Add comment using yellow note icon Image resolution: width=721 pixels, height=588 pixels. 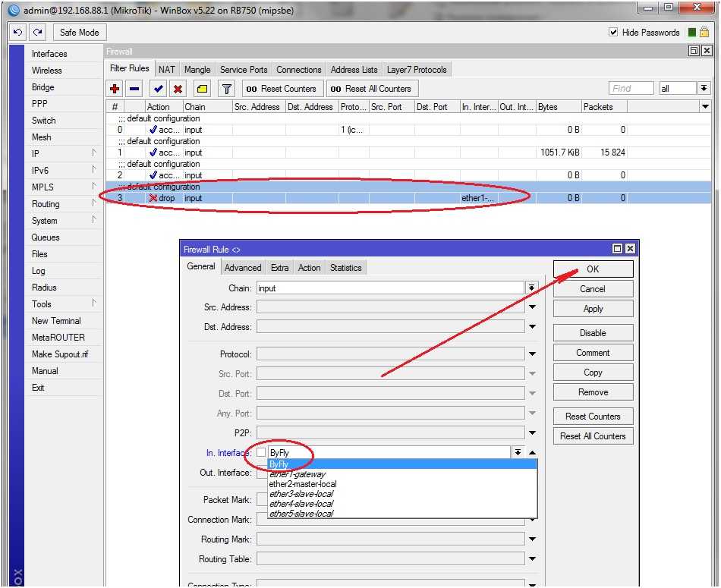pos(202,89)
